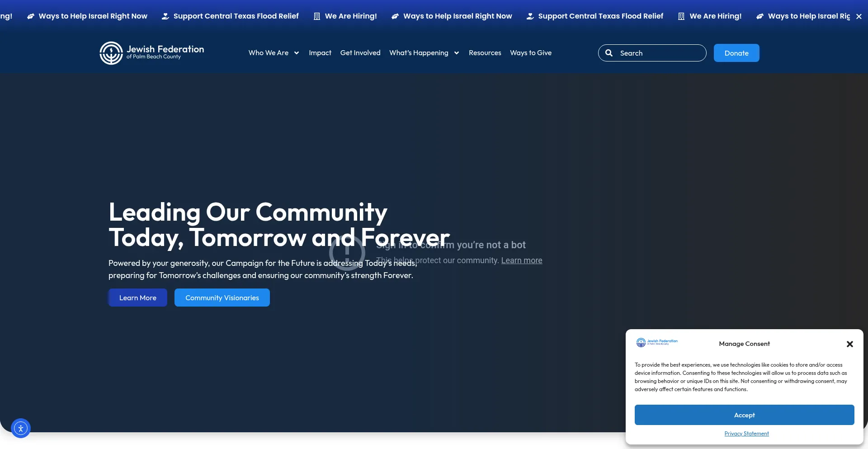Click the Learn More hero button
Viewport: 868px width, 449px height.
(x=138, y=298)
